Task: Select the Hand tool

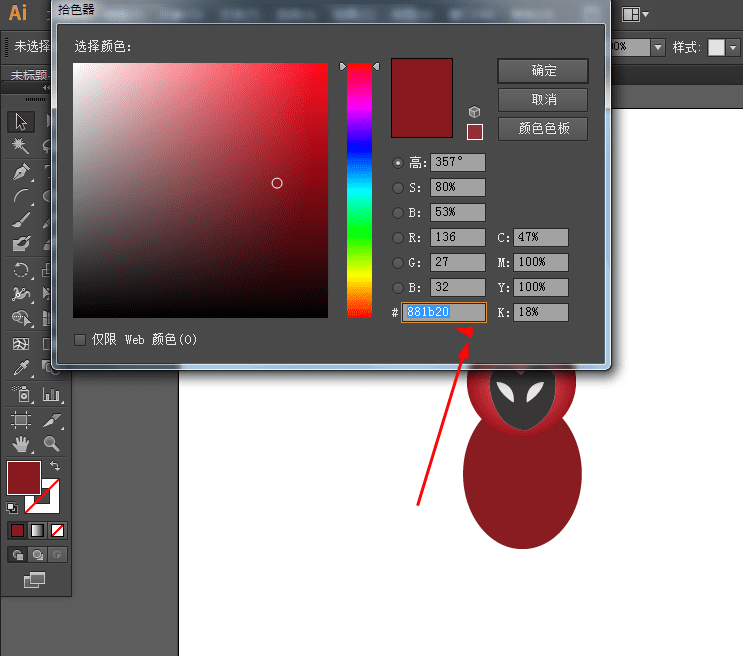Action: tap(21, 444)
